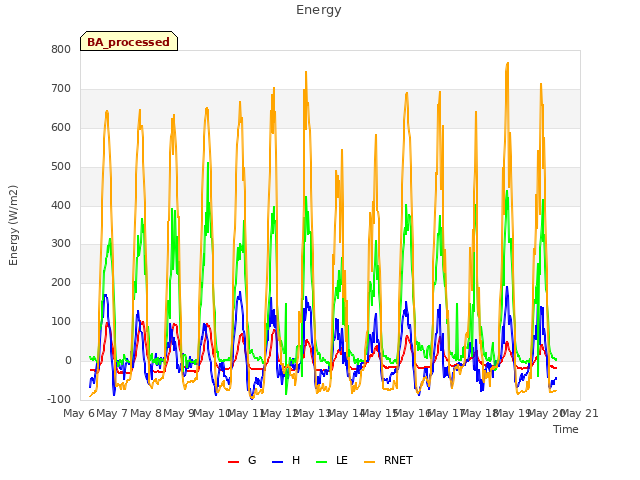Toggle the RNET series legend label

pyautogui.click(x=398, y=460)
